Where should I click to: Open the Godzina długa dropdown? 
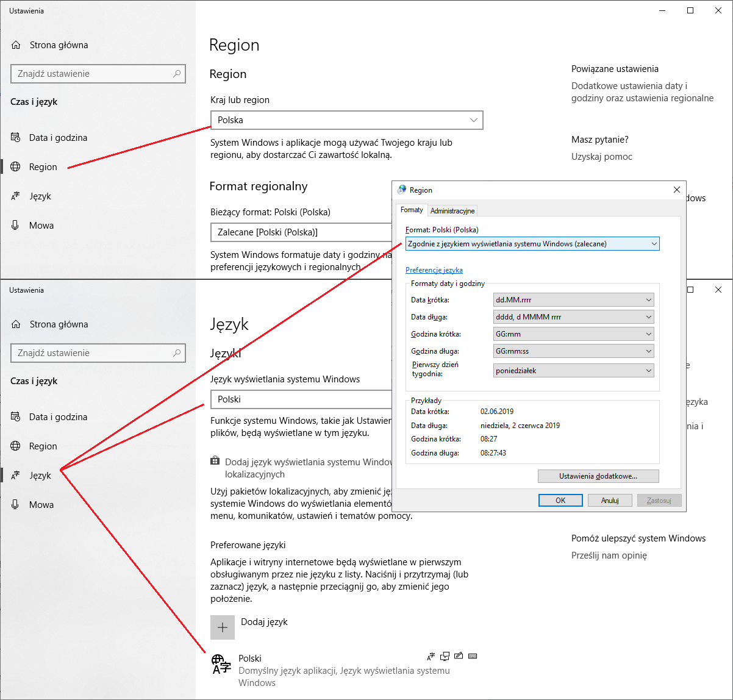(574, 351)
